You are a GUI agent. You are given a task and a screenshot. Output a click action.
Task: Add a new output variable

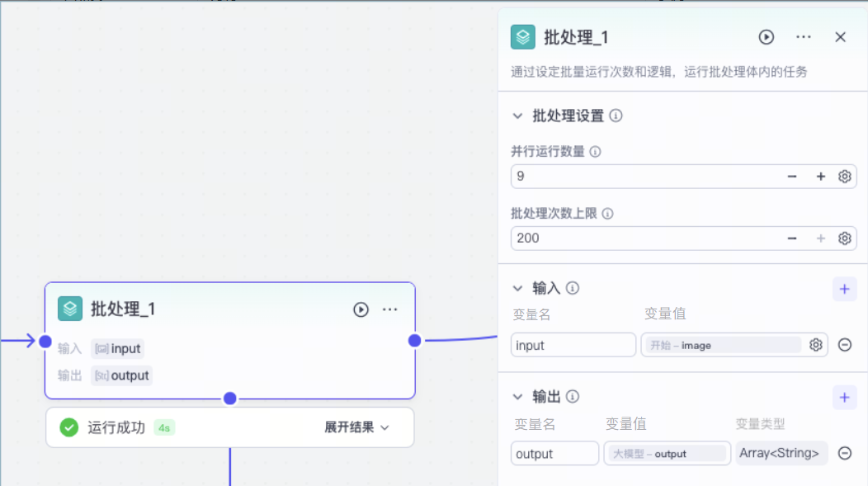point(844,398)
